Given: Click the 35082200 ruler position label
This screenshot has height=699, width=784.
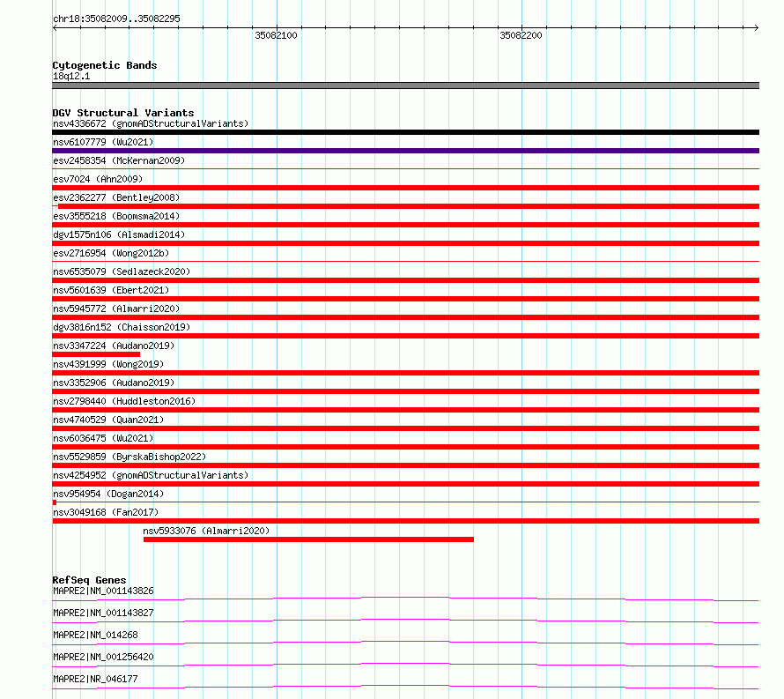Looking at the screenshot, I should coord(521,35).
